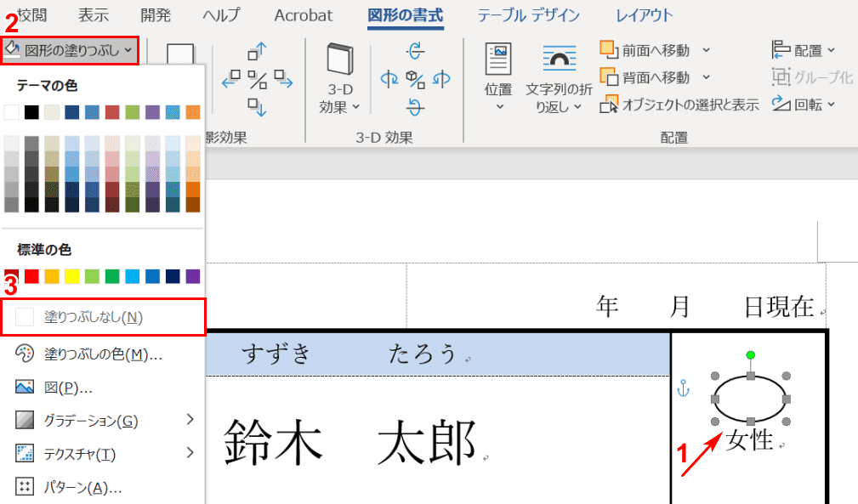This screenshot has width=858, height=504.
Task: Click the 日現在 text
Action: (780, 307)
